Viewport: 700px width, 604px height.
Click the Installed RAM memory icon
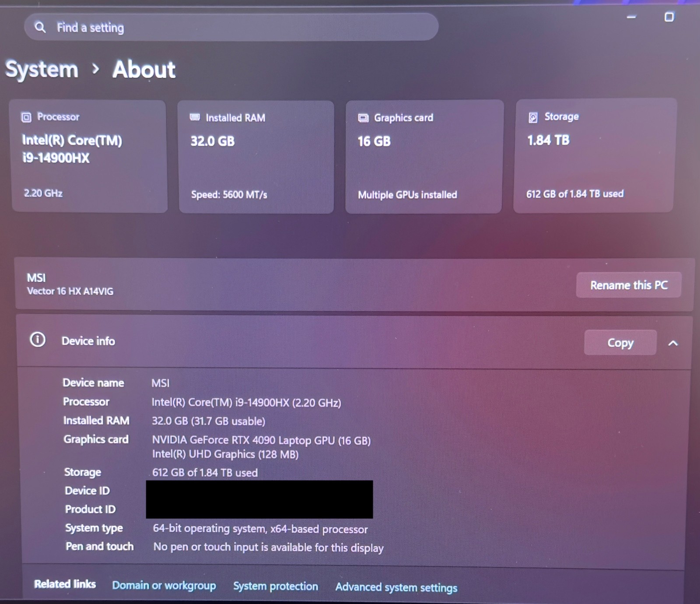(195, 117)
